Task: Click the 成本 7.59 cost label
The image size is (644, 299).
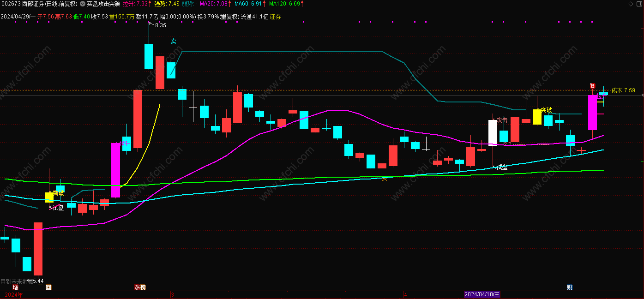Action: pyautogui.click(x=623, y=90)
